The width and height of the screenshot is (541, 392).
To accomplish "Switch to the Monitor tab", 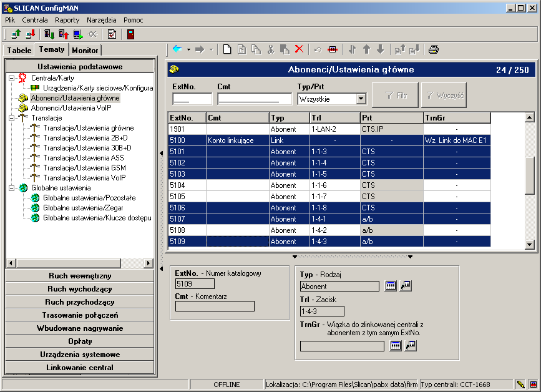I will 85,51.
